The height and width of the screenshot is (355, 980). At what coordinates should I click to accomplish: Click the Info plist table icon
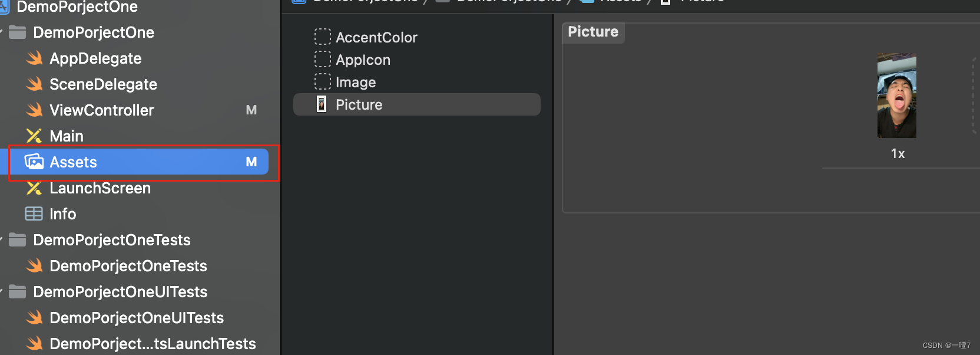point(34,213)
